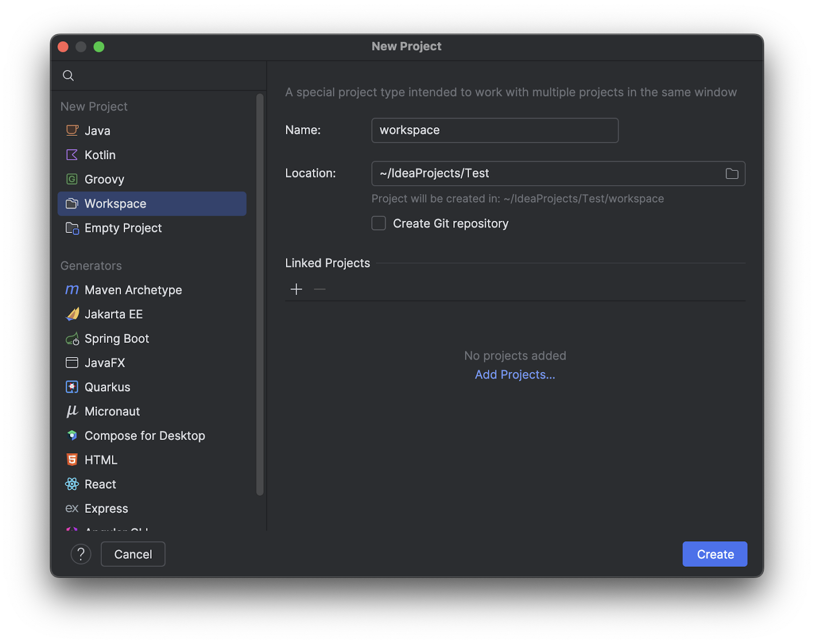Click the Spring Boot leaf icon
The image size is (814, 644).
pyautogui.click(x=72, y=339)
